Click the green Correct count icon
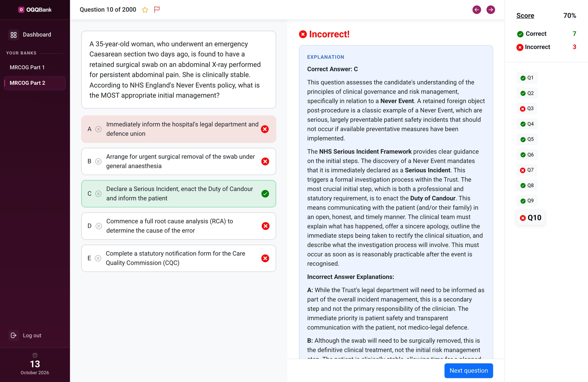The width and height of the screenshot is (588, 382). (x=520, y=34)
